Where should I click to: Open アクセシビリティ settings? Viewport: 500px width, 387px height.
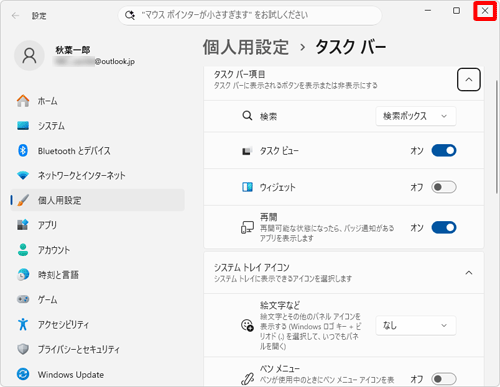[98, 324]
